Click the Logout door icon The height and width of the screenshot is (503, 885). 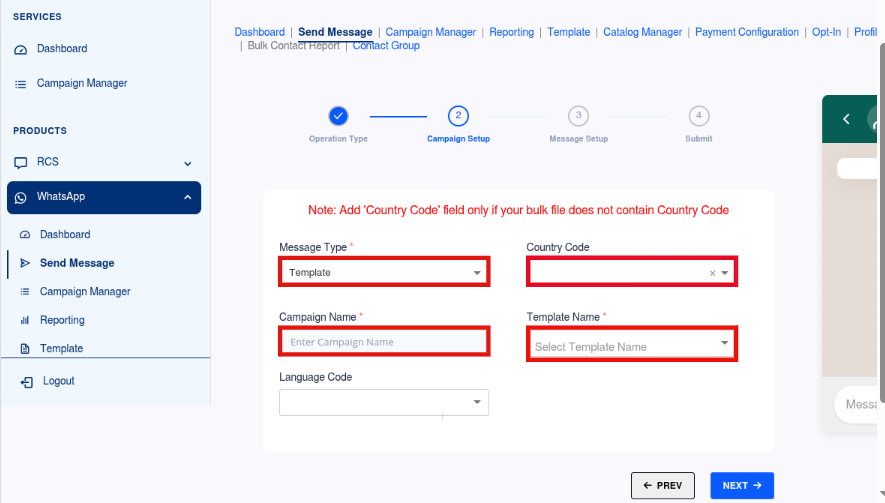click(27, 382)
